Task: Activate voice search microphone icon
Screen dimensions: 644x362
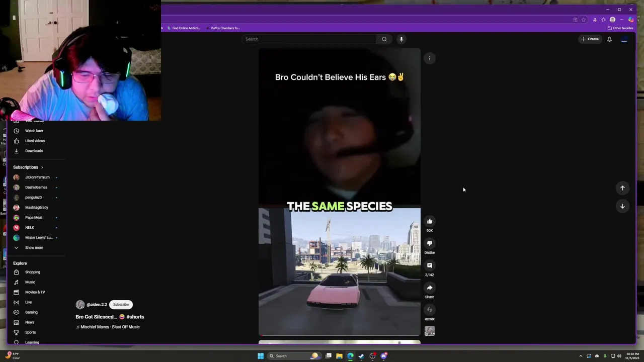Action: [401, 39]
